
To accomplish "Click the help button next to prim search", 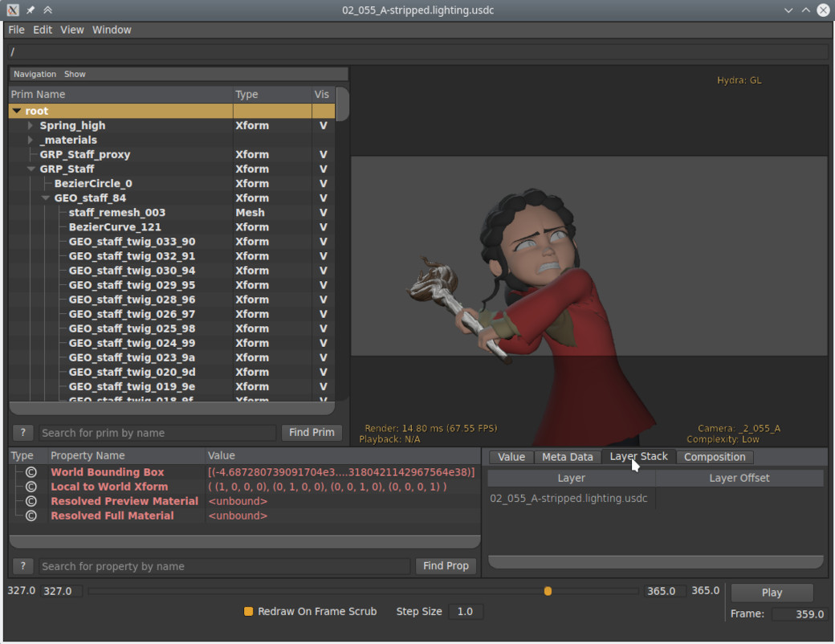I will pyautogui.click(x=23, y=433).
